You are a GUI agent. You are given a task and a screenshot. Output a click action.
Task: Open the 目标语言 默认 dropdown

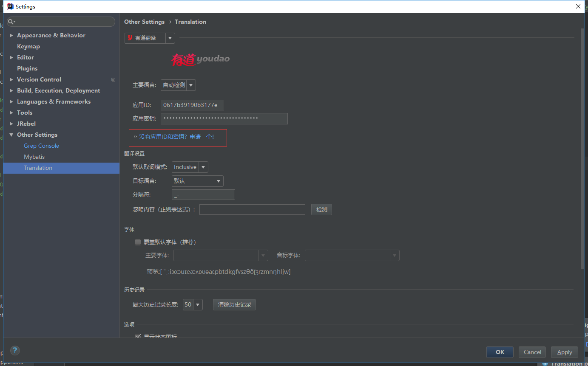pos(197,181)
